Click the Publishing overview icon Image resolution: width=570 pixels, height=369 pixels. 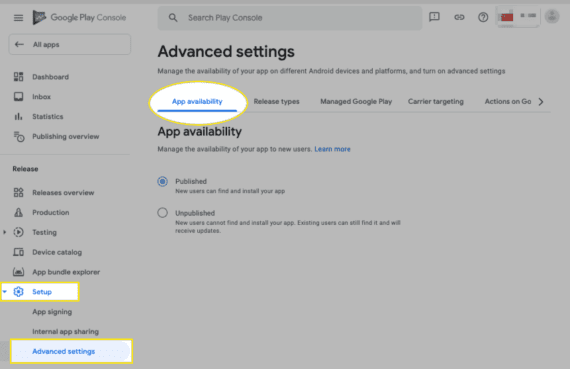click(19, 137)
